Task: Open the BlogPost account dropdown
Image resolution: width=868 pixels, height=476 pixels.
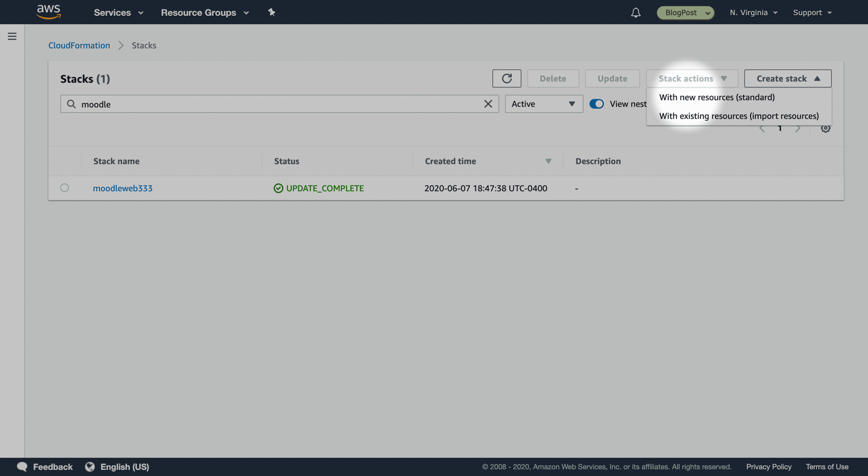Action: 685,13
